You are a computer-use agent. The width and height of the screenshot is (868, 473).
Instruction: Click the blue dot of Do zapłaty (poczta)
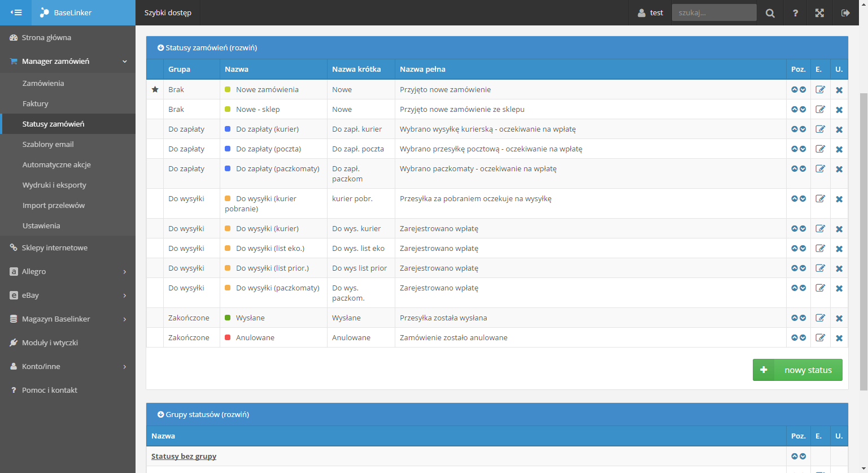click(x=228, y=149)
